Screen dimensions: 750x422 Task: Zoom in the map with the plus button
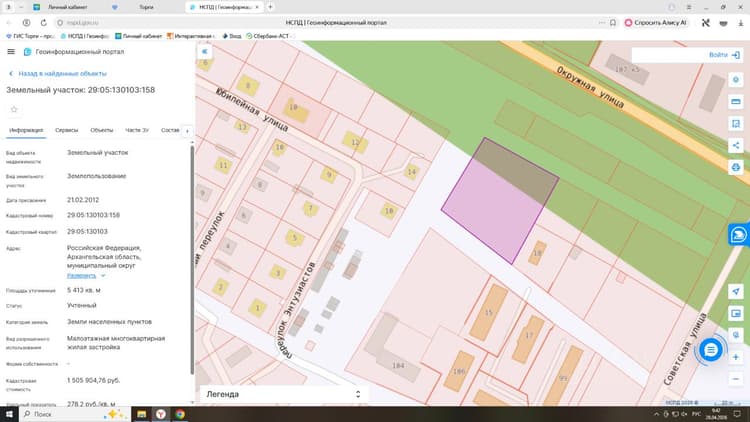[x=736, y=357]
